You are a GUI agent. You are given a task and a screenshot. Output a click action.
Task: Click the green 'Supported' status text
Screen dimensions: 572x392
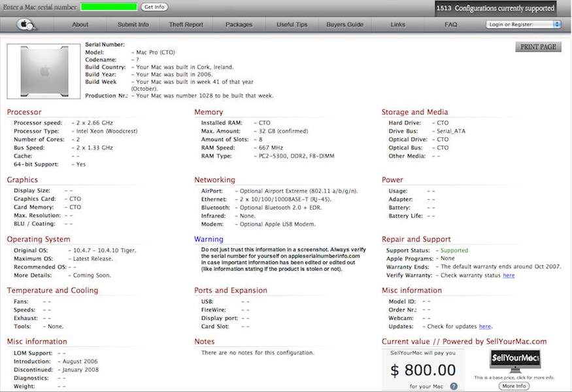click(454, 250)
